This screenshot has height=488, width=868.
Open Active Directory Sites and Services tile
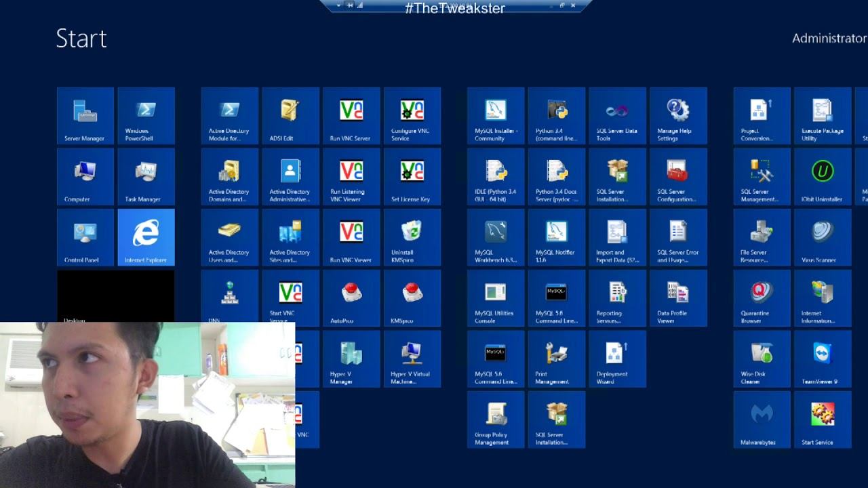pyautogui.click(x=290, y=237)
